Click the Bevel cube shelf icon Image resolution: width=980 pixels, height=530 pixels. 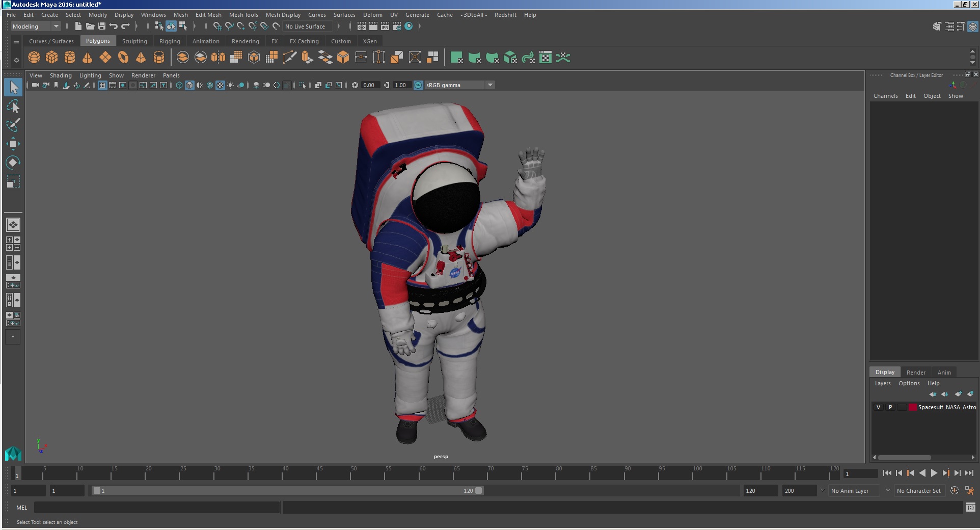343,58
